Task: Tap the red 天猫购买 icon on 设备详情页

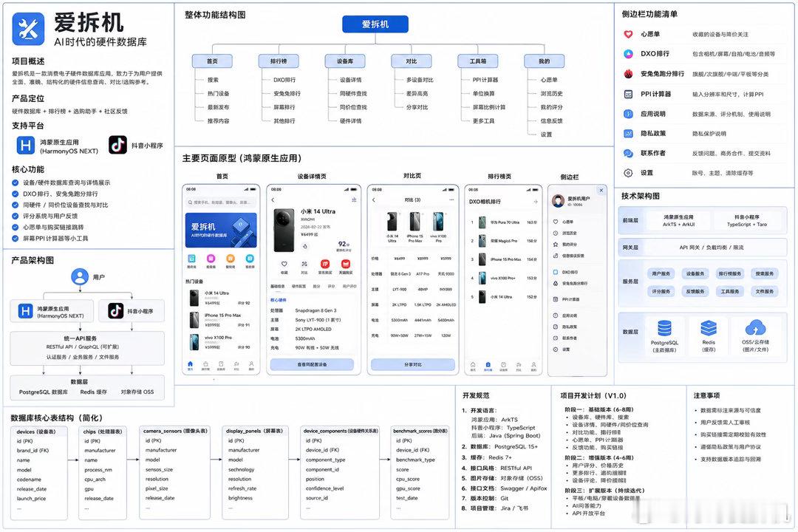Action: [x=346, y=264]
